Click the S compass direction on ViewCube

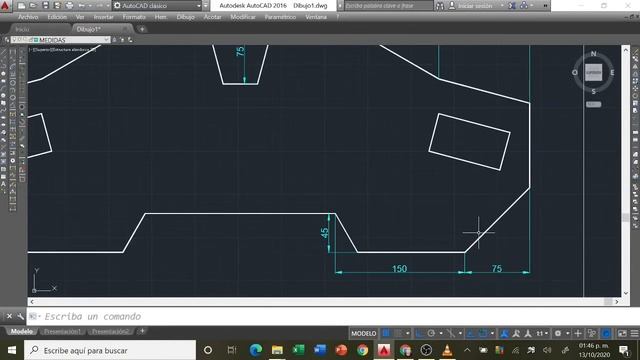pos(593,91)
